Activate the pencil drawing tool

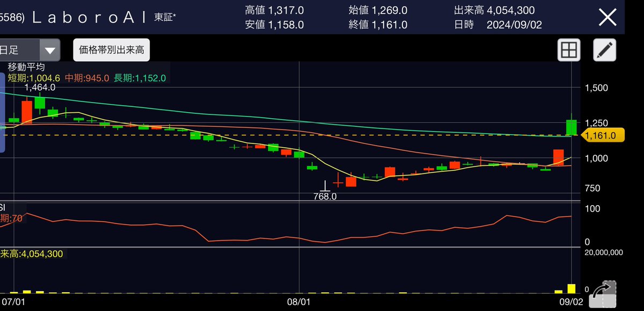pyautogui.click(x=604, y=50)
